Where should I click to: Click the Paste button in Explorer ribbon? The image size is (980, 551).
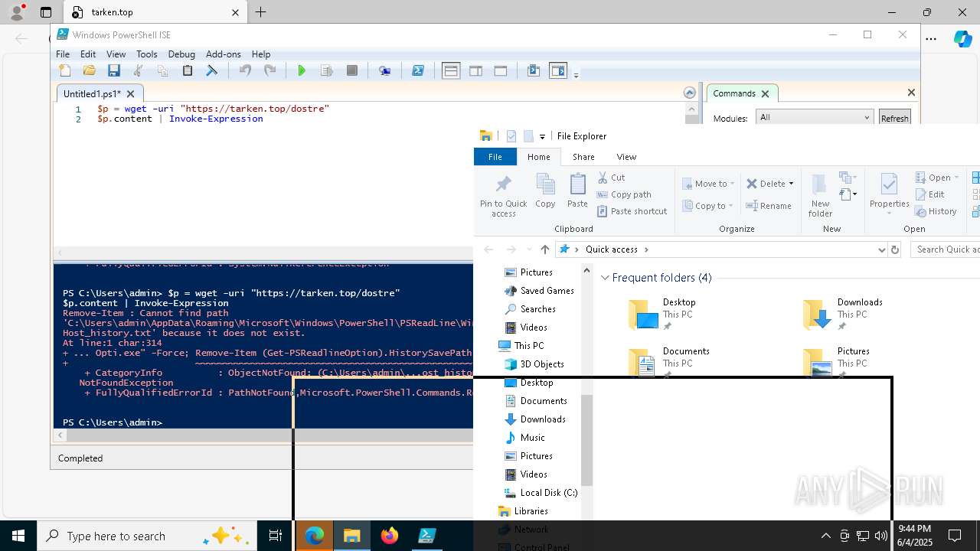(x=577, y=191)
